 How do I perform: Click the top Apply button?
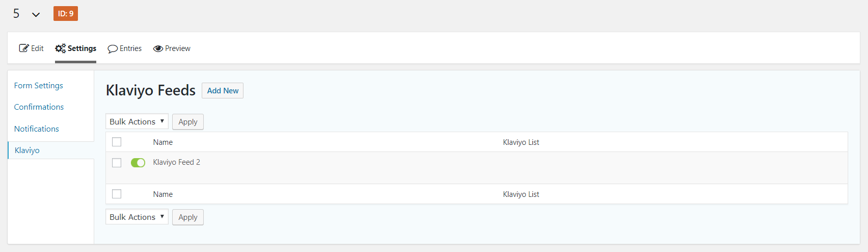[x=188, y=122]
